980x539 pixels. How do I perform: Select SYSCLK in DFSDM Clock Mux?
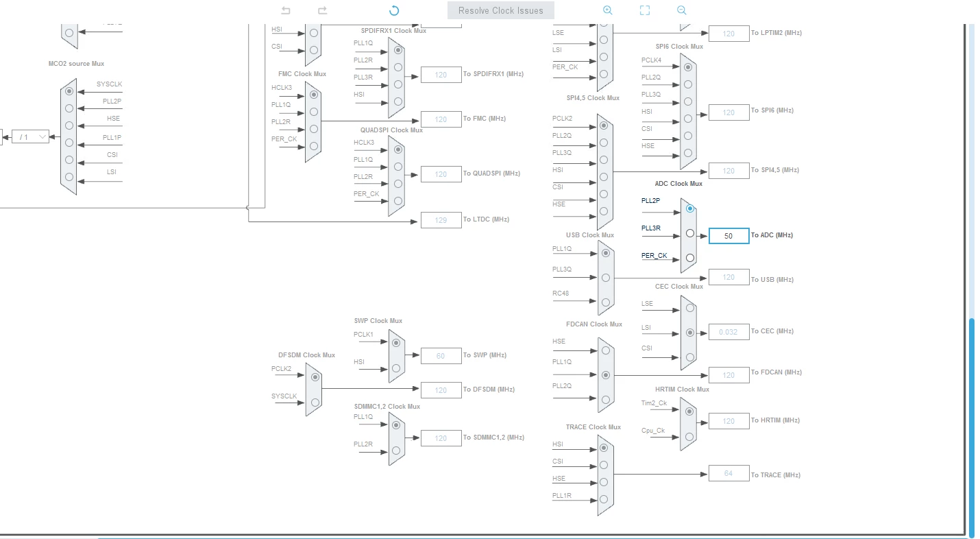315,403
